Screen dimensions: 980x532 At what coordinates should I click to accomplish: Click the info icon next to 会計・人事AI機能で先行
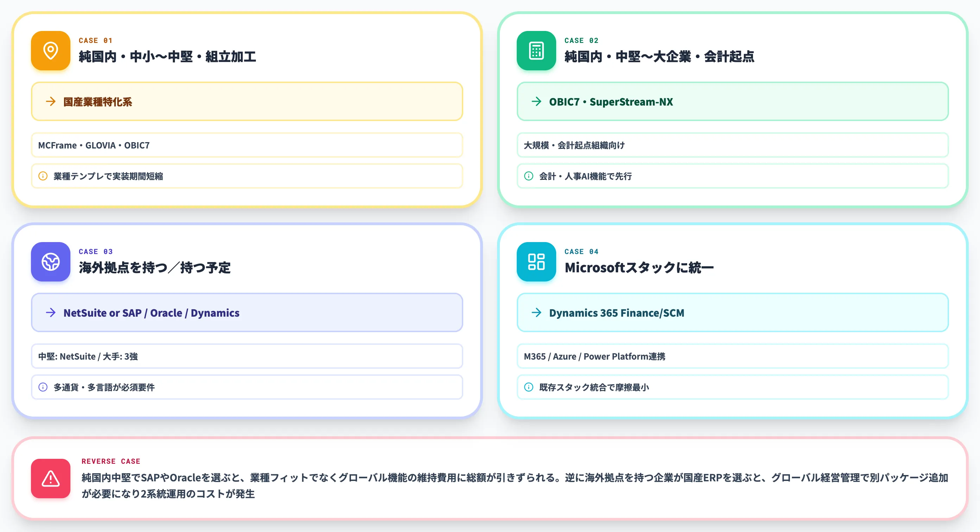tap(529, 176)
